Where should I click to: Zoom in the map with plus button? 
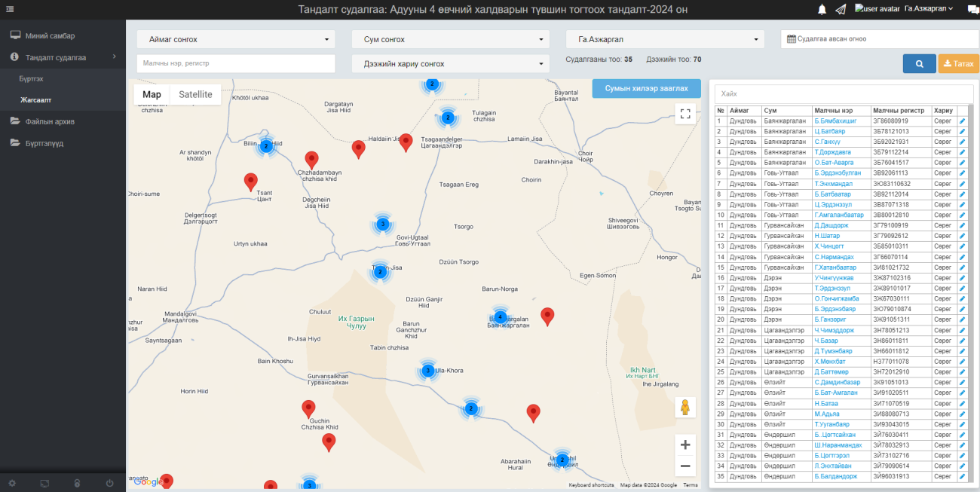[x=684, y=445]
